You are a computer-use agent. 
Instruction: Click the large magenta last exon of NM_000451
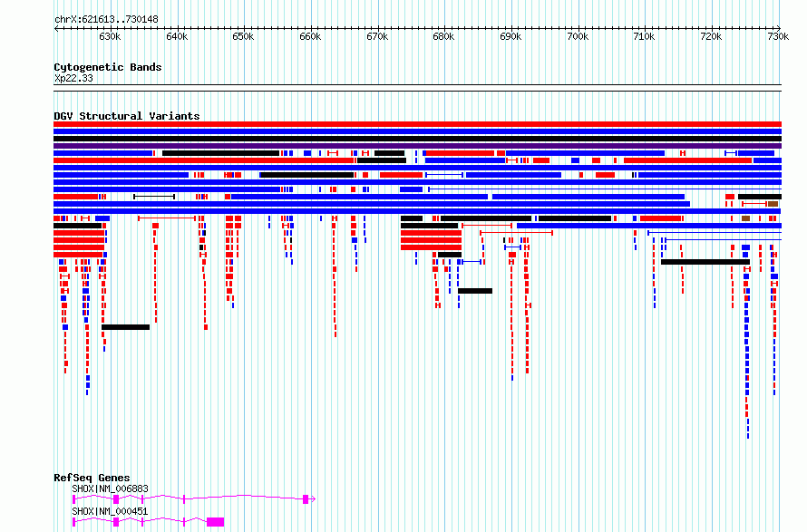[215, 522]
